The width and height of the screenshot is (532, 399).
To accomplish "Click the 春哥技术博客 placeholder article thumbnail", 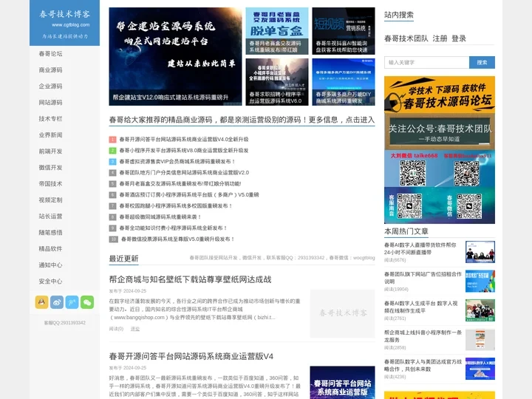I will click(x=342, y=313).
